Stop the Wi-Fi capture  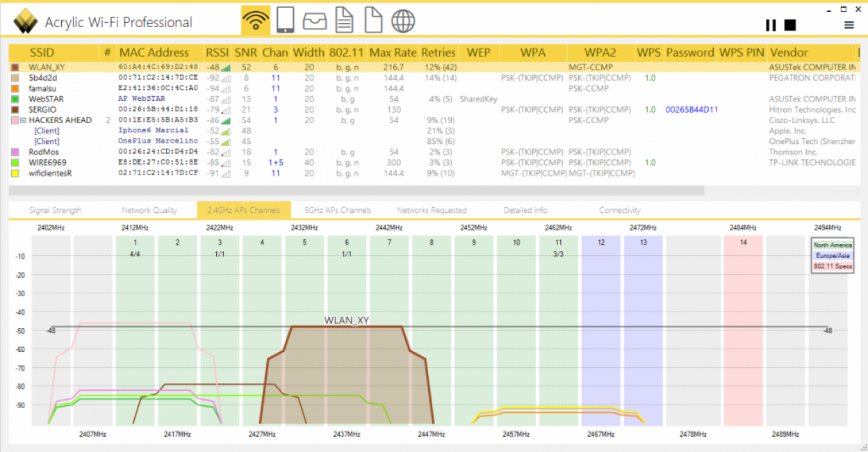coord(790,25)
